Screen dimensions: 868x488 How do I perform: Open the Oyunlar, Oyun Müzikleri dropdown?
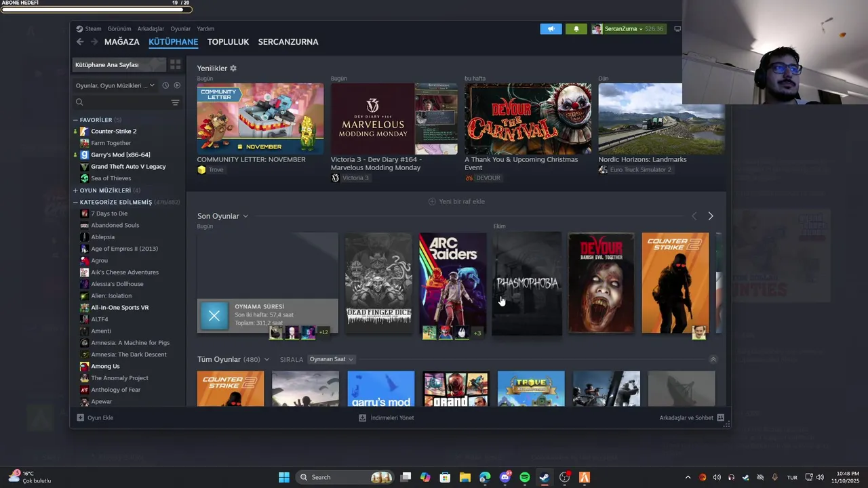point(115,85)
